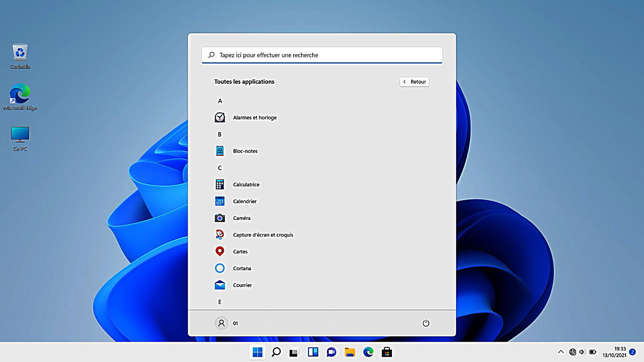The width and height of the screenshot is (644, 362).
Task: Launch Microsoft Edge from the taskbar
Action: tap(368, 352)
